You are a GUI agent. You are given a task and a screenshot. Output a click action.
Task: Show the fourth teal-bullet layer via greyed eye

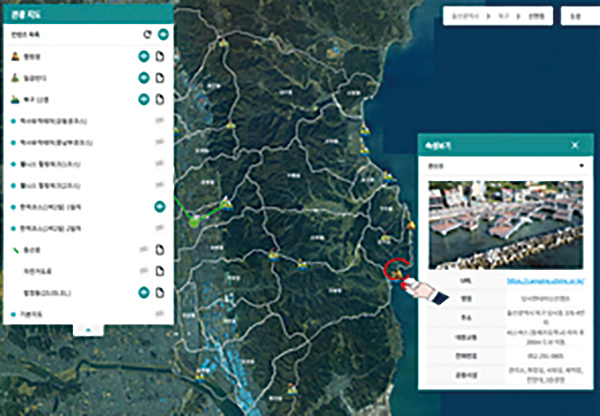160,185
